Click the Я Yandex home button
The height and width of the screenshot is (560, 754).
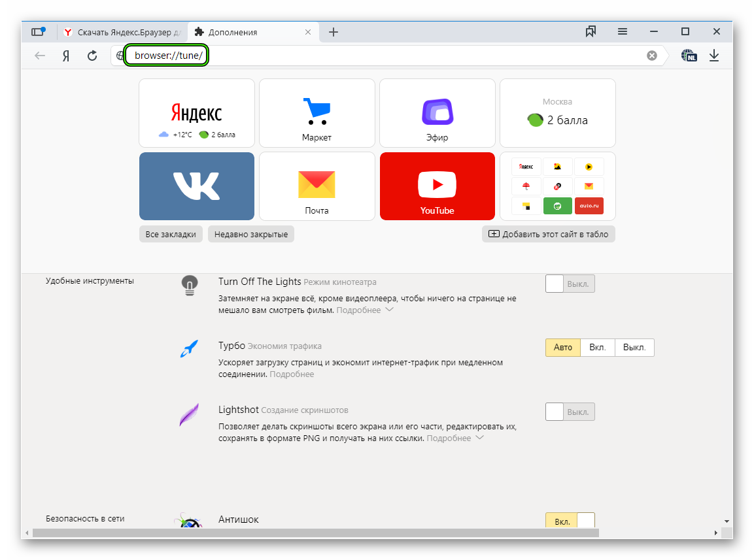(x=66, y=56)
